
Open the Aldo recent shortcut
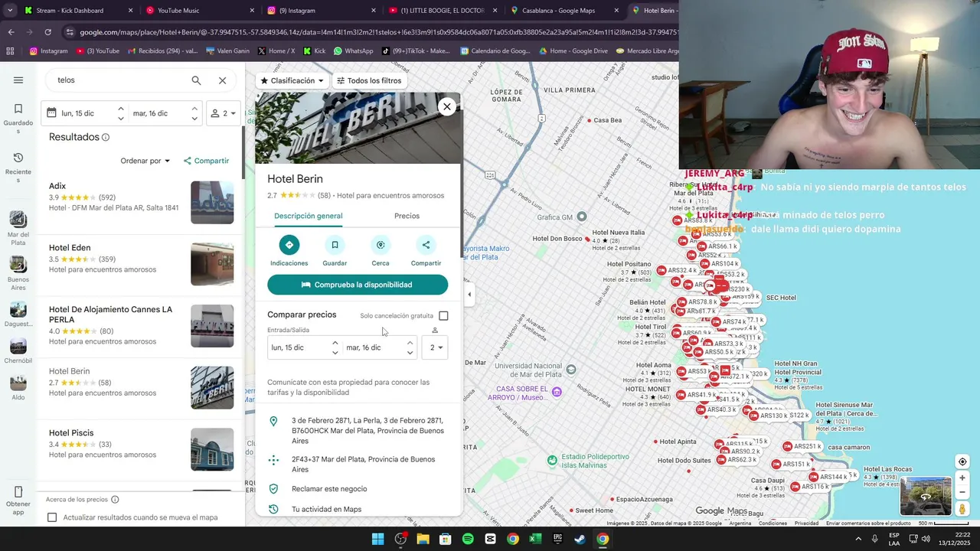pos(18,388)
